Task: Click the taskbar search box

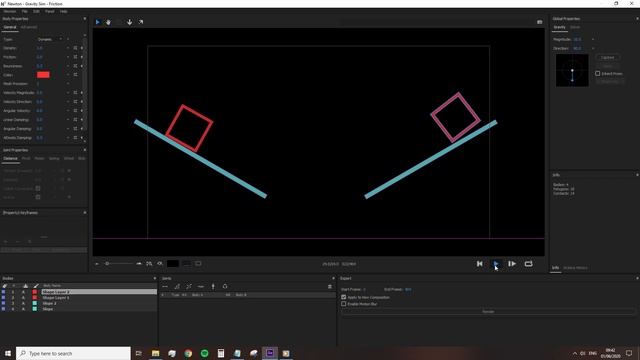Action: [73, 353]
